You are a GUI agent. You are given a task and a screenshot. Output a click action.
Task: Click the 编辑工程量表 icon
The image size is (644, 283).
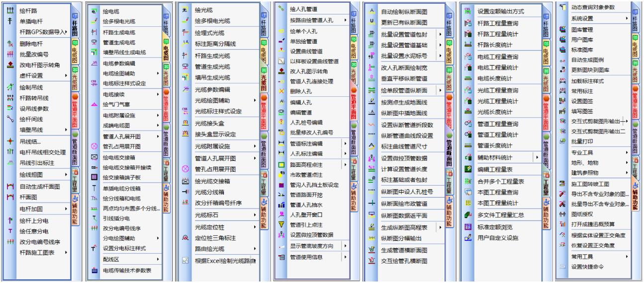pos(467,169)
